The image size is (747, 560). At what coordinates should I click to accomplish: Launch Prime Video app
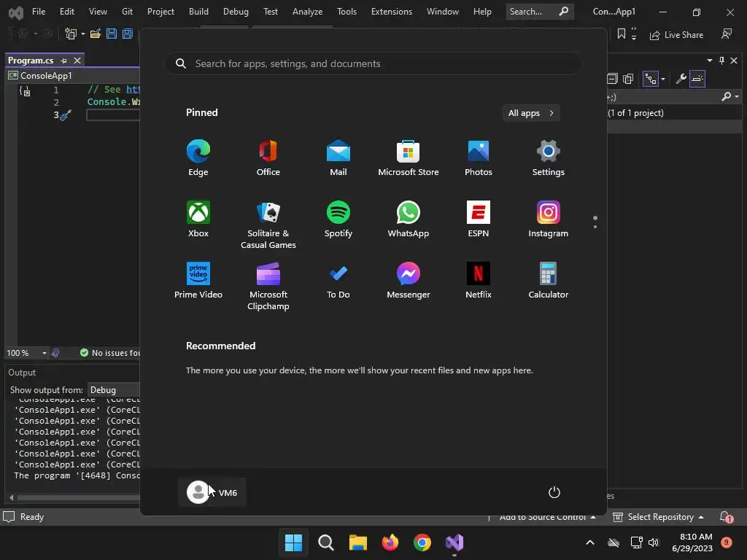(x=198, y=281)
